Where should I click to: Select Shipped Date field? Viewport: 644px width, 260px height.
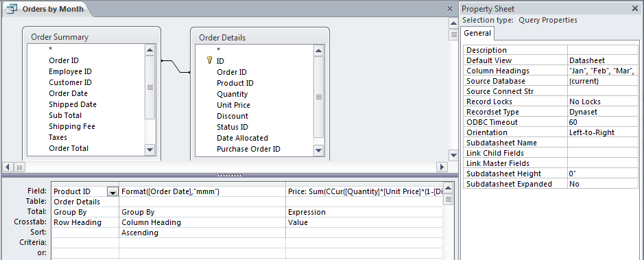point(73,104)
